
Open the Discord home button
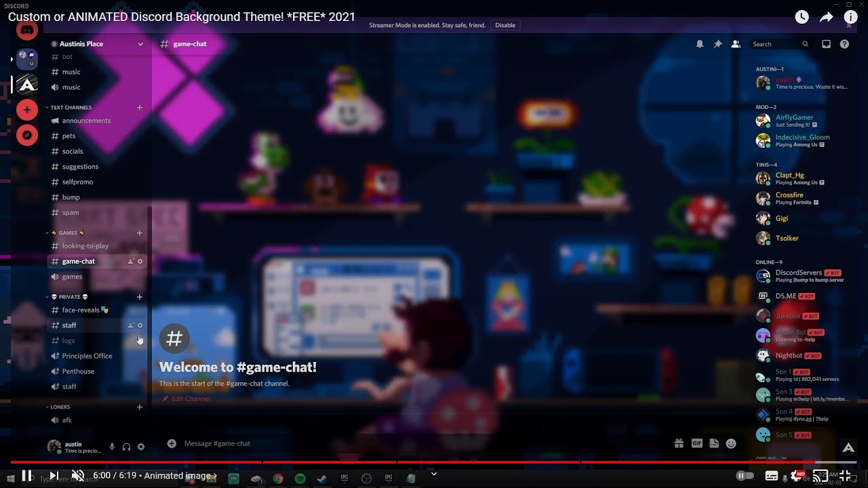click(27, 30)
